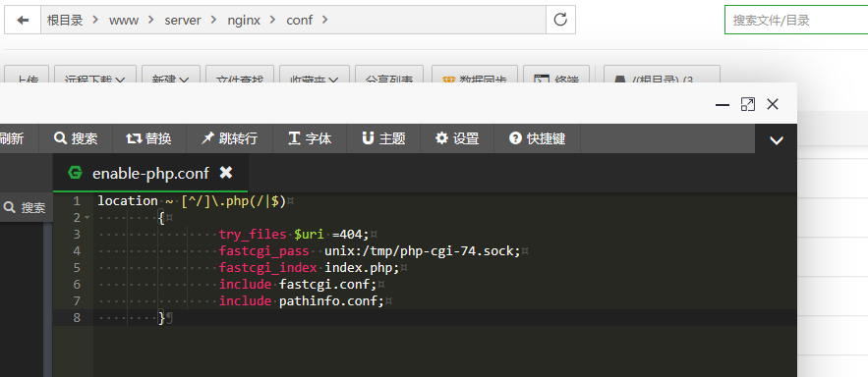The image size is (868, 377).
Task: Open the 替换 replace tool
Action: (149, 138)
